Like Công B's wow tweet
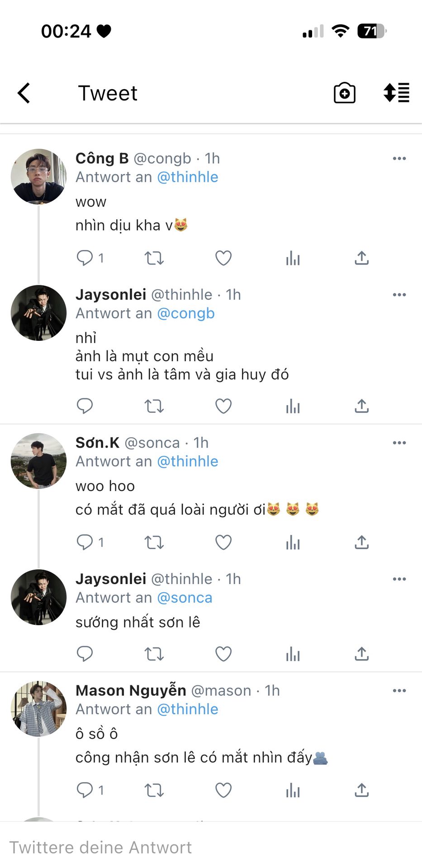Viewport: 422px width, 868px height. [223, 258]
